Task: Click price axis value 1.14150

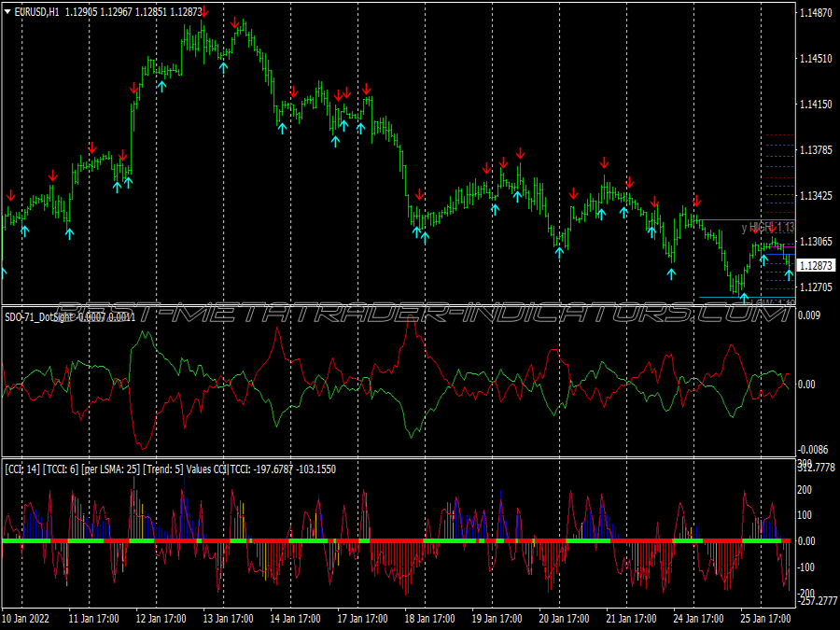Action: point(816,104)
